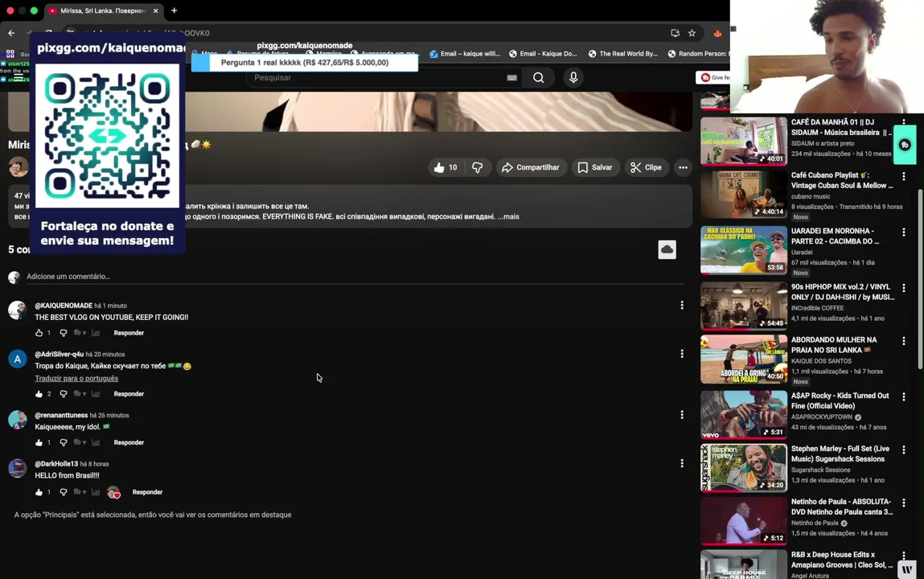Open menu for A$AP Rocky video
This screenshot has width=924, height=579.
pos(903,397)
